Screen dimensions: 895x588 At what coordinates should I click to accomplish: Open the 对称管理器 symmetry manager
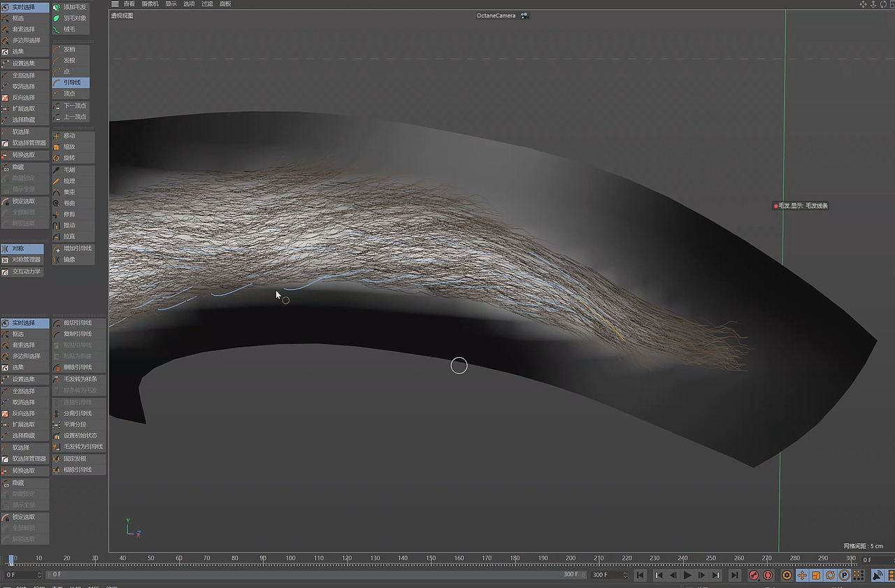[22, 259]
